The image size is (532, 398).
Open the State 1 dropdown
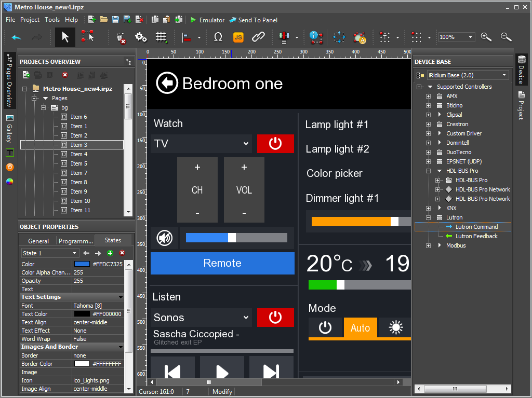tap(50, 253)
